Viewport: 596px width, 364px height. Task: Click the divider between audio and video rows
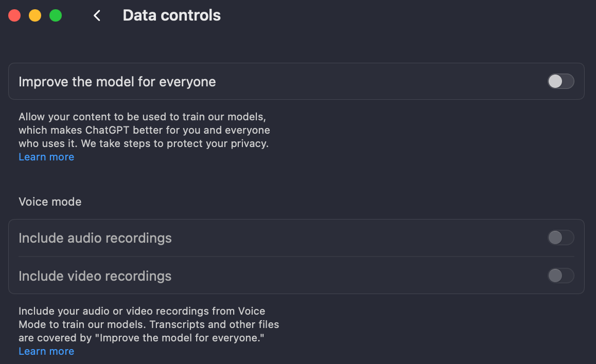click(x=296, y=257)
